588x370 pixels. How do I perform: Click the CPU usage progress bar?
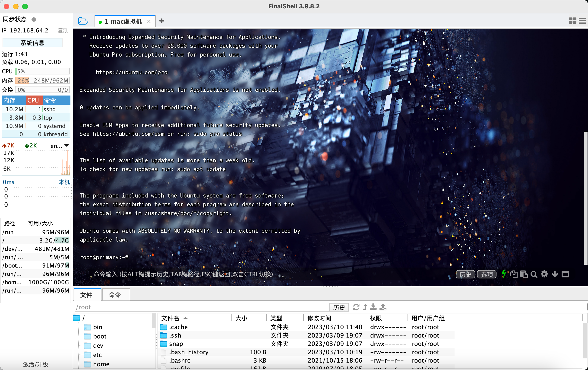pos(42,71)
